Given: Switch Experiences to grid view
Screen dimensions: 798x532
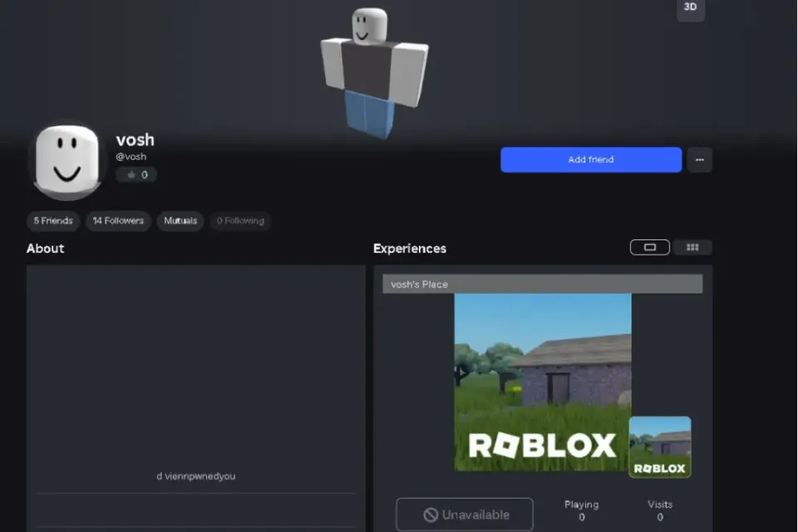Looking at the screenshot, I should 692,248.
